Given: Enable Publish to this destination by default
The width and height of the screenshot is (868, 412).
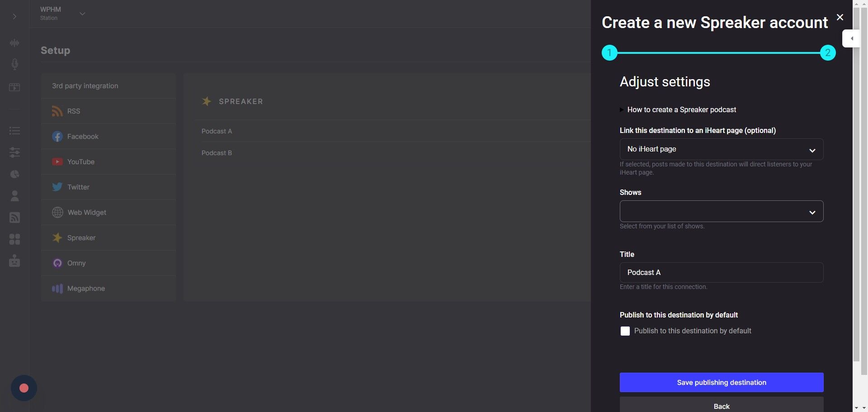Looking at the screenshot, I should [x=625, y=331].
